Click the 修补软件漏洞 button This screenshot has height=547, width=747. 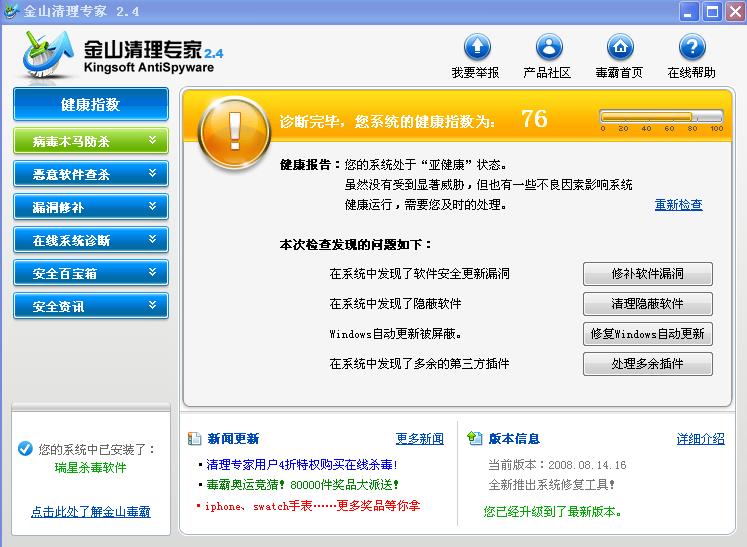click(x=647, y=274)
